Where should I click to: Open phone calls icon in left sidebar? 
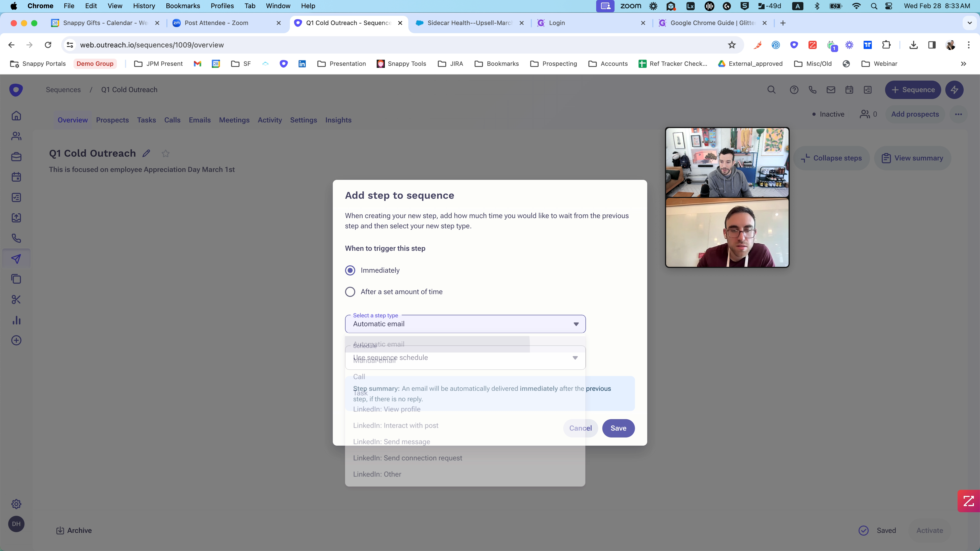coord(16,239)
